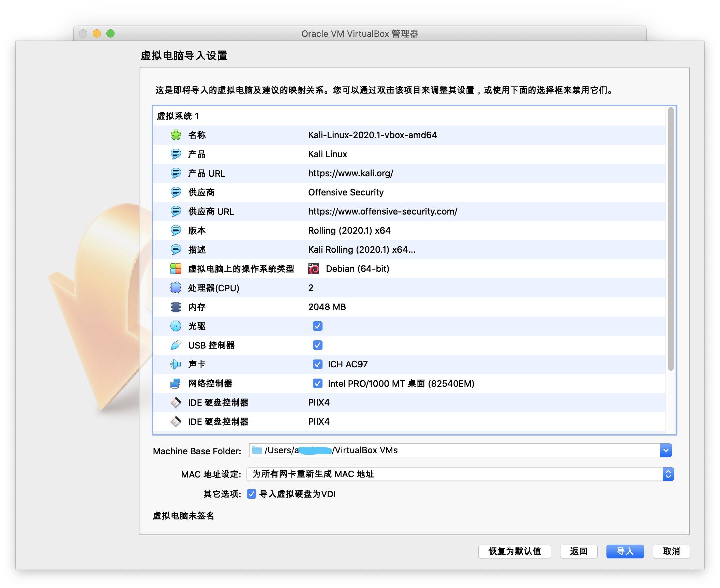The height and width of the screenshot is (588, 720).
Task: Click the colorful OS type icon
Action: 176,269
